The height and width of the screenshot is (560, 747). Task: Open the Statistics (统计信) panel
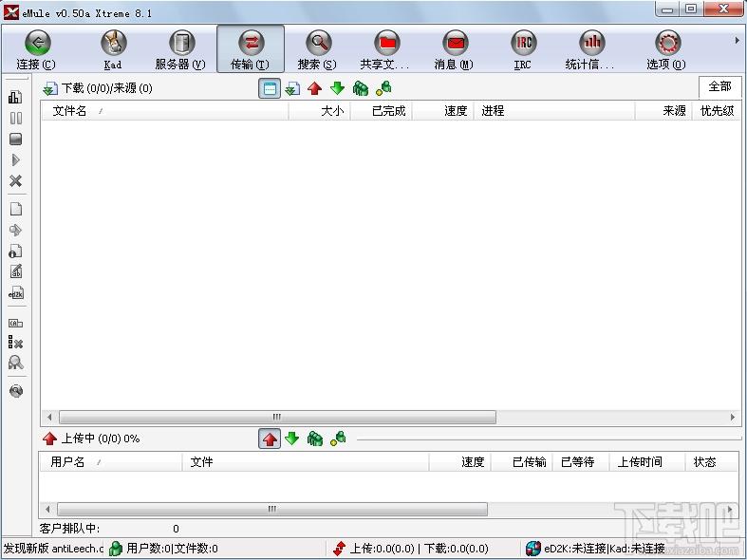pyautogui.click(x=590, y=49)
